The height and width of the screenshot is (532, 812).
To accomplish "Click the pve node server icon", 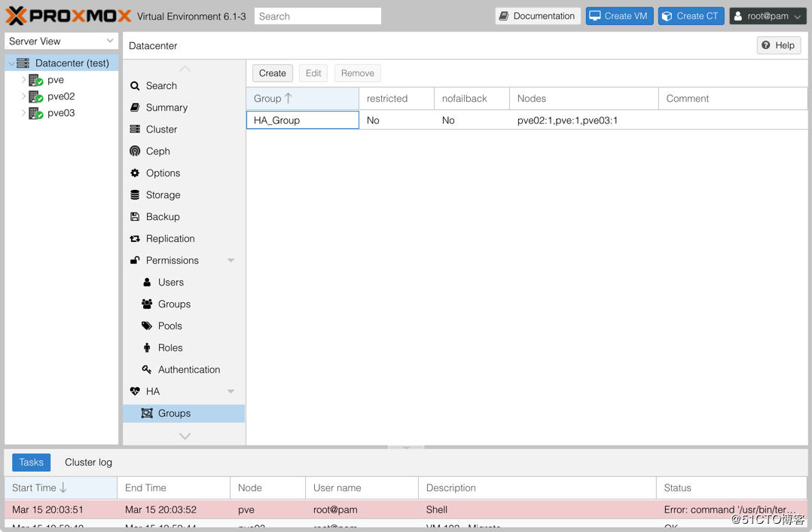I will (x=35, y=80).
